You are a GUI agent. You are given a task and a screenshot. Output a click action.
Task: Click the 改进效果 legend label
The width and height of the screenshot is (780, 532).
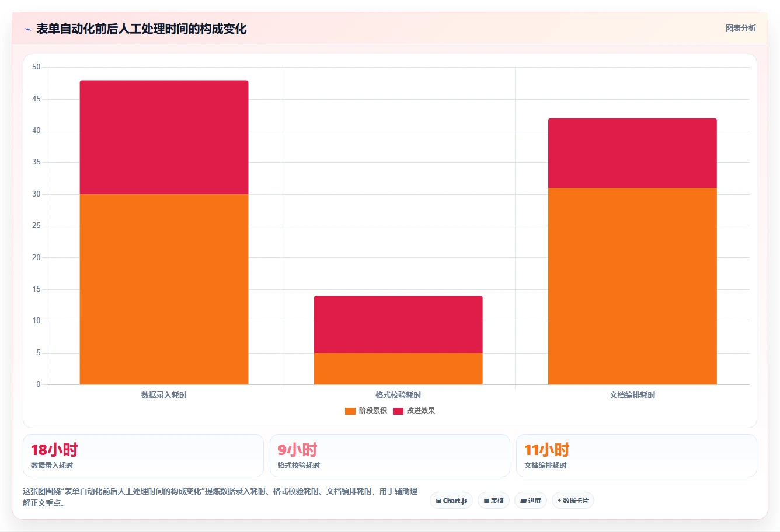[421, 411]
